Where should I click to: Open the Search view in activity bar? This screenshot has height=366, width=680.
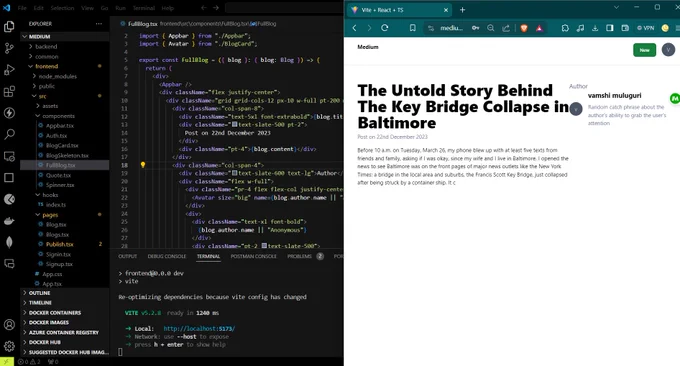(9, 134)
